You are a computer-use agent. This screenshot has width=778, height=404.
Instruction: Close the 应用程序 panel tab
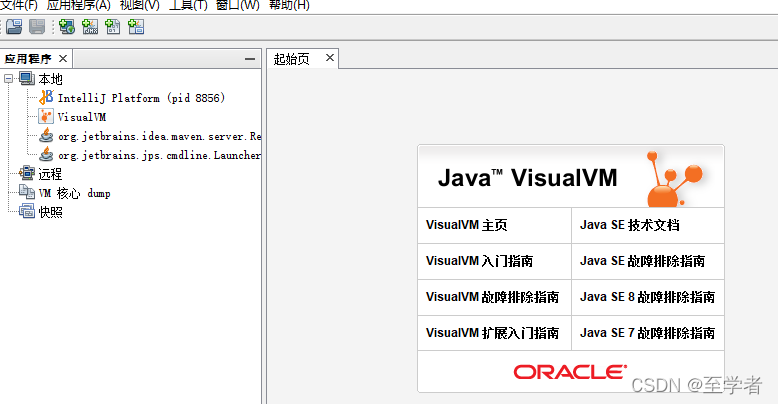[x=63, y=59]
